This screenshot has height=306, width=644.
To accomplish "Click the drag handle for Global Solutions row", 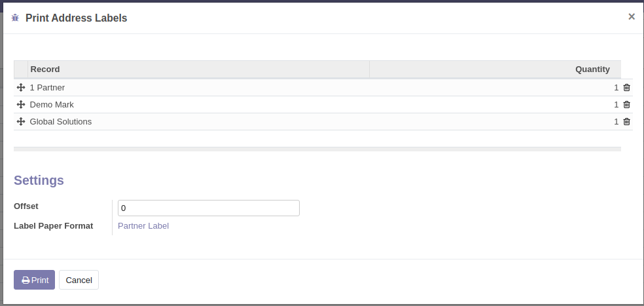I will [21, 122].
